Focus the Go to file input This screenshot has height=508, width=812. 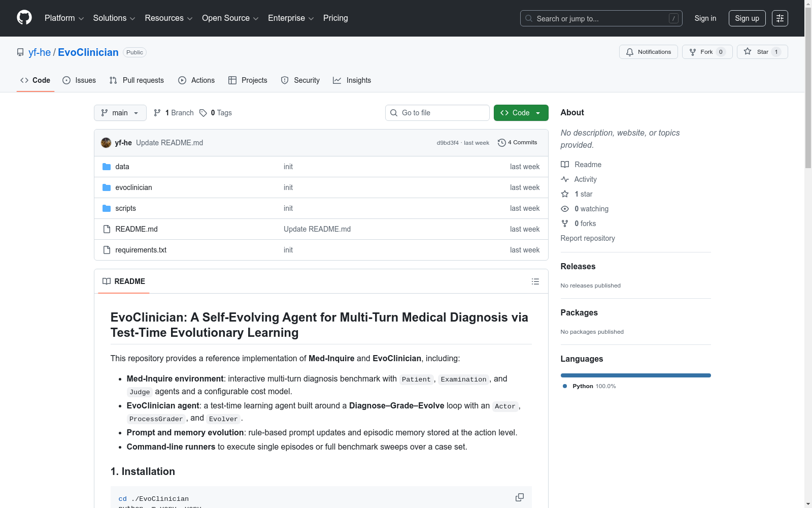[437, 113]
